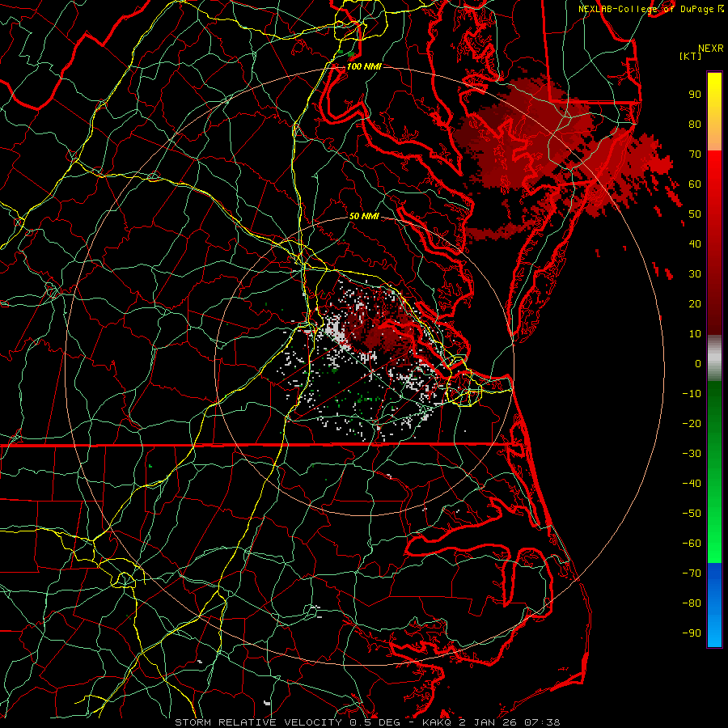Select the 0 value on the velocity scale
Screen dimensions: 728x728
(698, 364)
